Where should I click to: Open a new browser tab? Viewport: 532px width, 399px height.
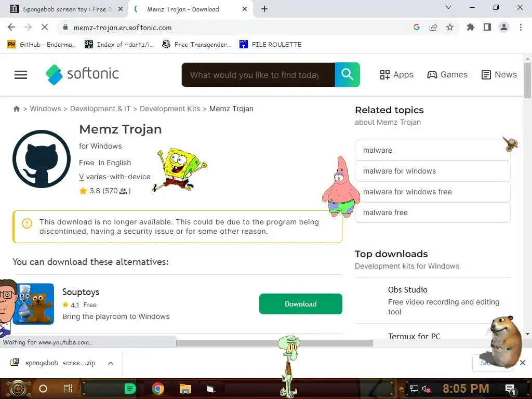(x=264, y=9)
